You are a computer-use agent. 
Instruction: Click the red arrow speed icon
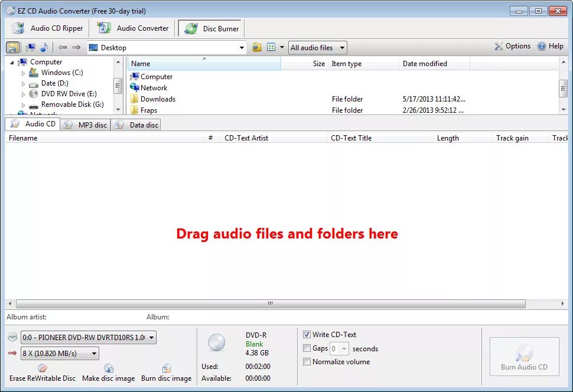click(x=12, y=353)
